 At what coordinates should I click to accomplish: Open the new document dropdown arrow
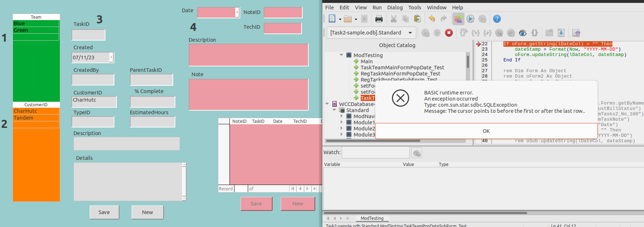pyautogui.click(x=340, y=19)
